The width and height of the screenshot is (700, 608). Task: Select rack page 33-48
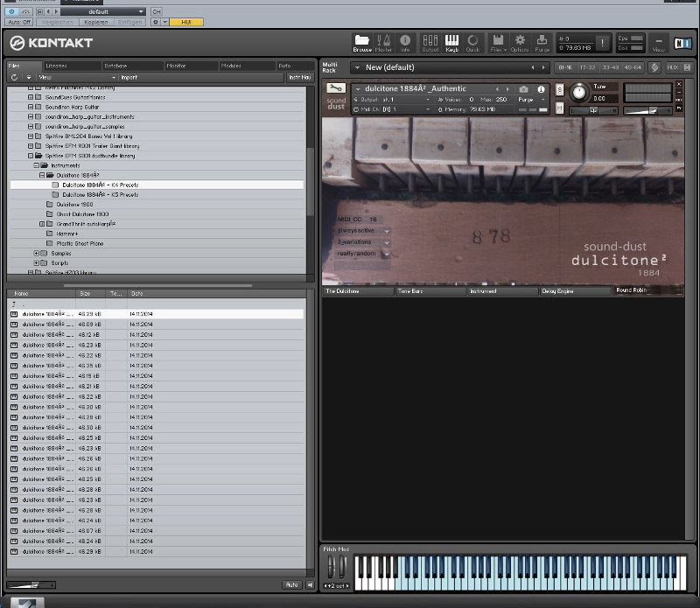click(610, 67)
